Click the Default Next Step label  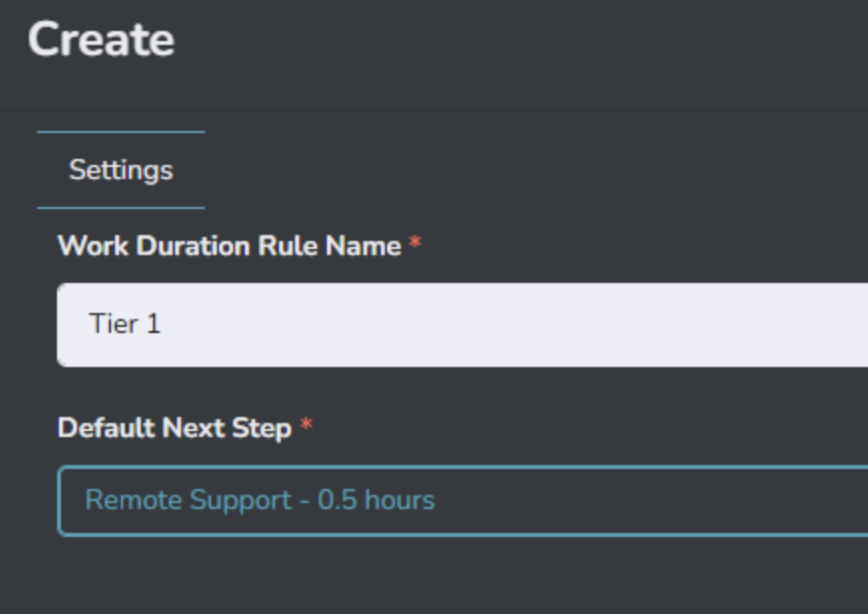click(x=175, y=428)
